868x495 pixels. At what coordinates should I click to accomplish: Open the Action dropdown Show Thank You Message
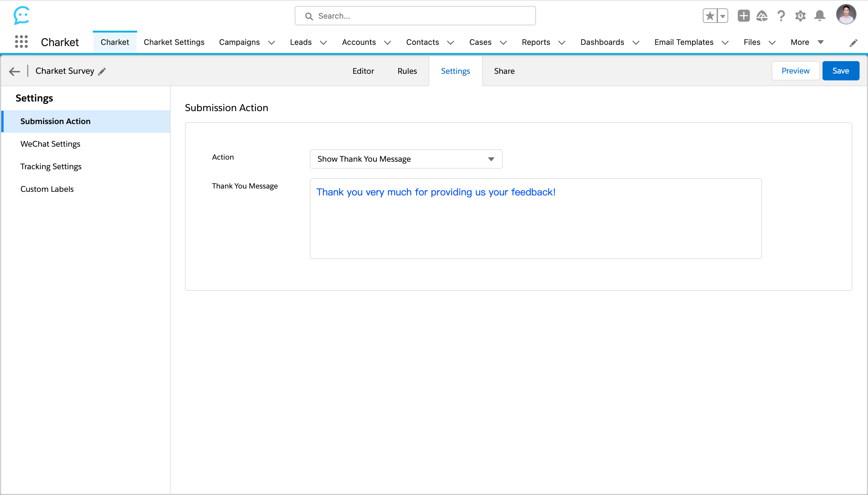pos(406,159)
